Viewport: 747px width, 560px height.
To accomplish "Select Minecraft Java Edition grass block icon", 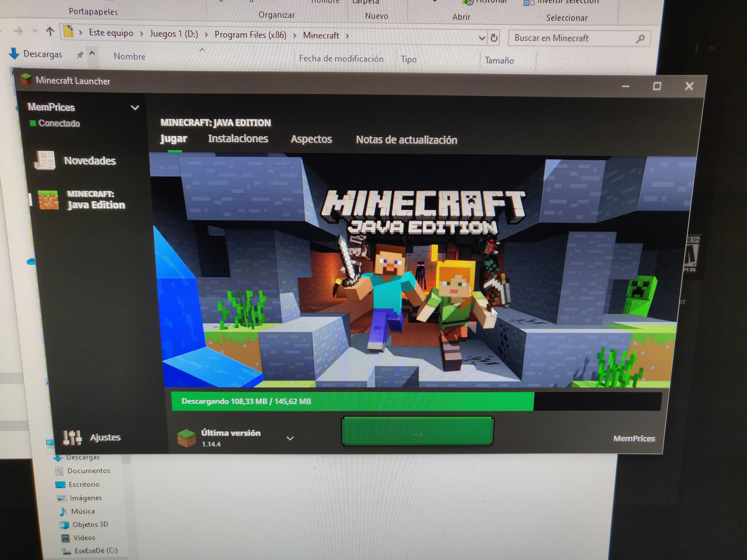I will coord(49,200).
